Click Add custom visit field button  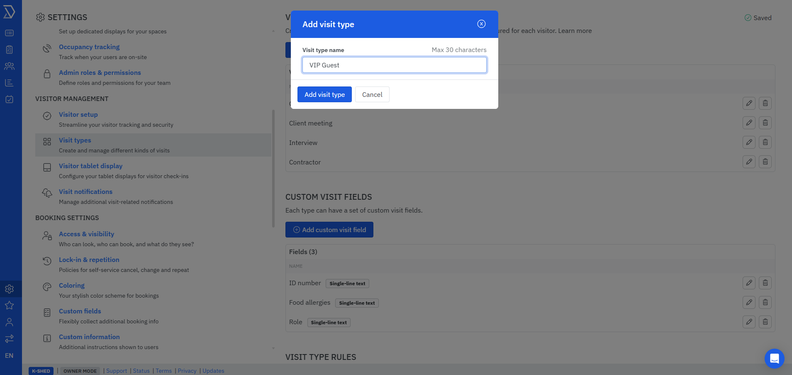(x=329, y=229)
